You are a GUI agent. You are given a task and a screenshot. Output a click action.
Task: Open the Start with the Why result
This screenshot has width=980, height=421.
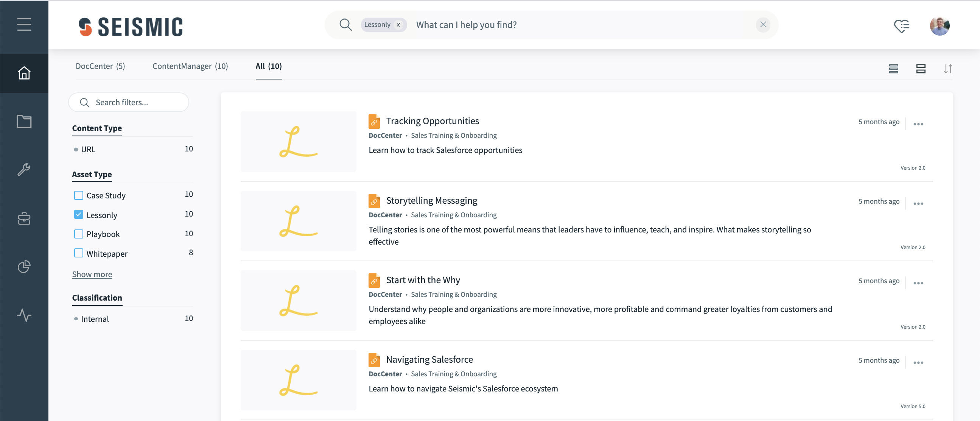click(423, 280)
